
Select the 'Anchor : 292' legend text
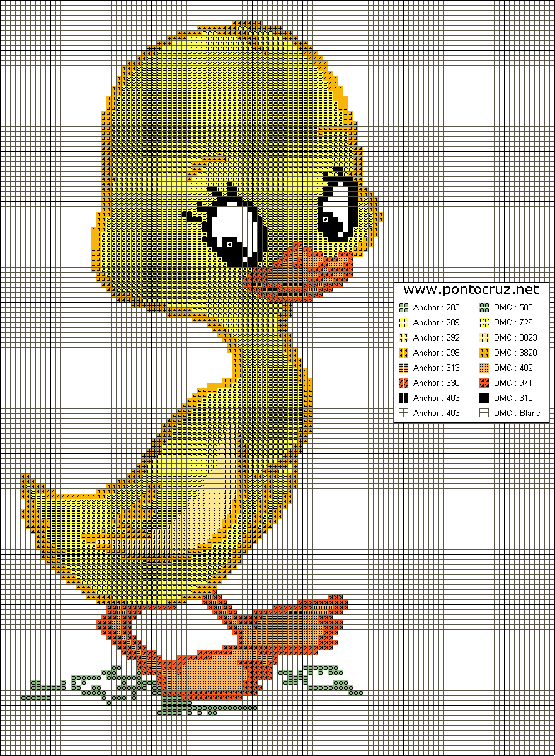click(x=437, y=338)
